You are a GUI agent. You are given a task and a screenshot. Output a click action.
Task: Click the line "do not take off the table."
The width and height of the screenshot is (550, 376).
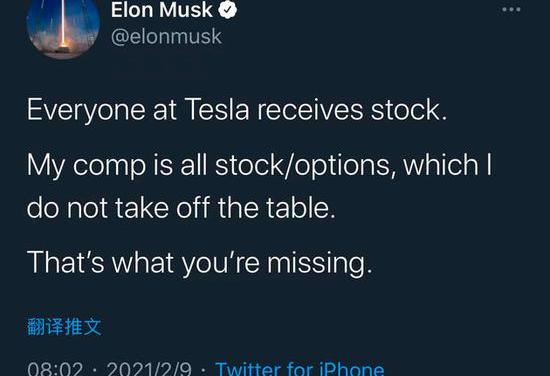click(181, 207)
